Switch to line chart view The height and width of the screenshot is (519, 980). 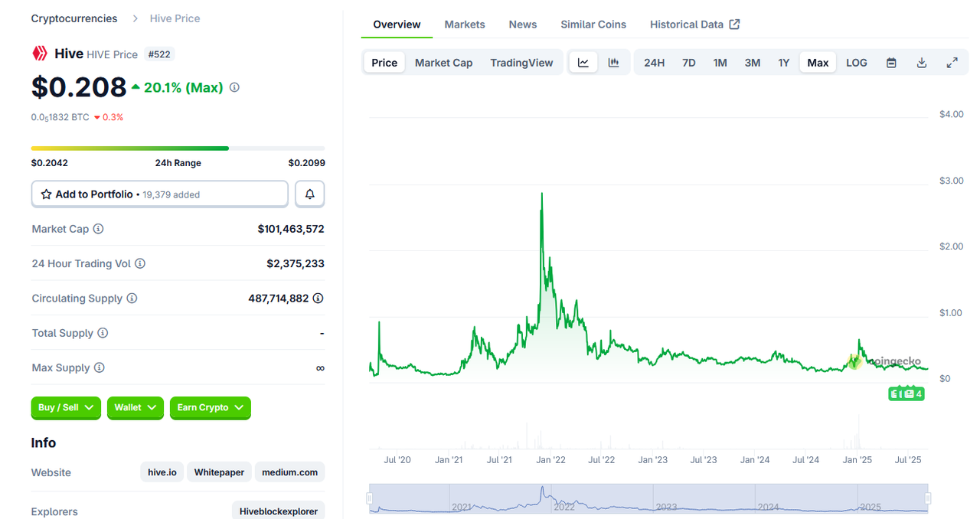[x=583, y=63]
